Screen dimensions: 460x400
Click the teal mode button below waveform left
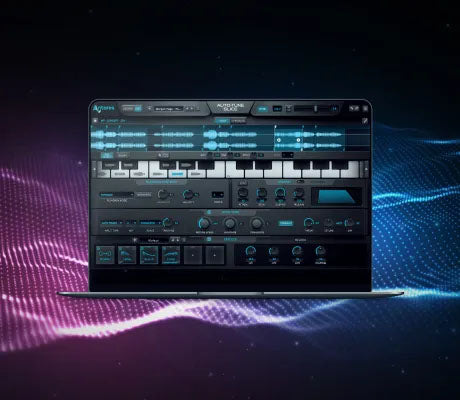click(107, 155)
